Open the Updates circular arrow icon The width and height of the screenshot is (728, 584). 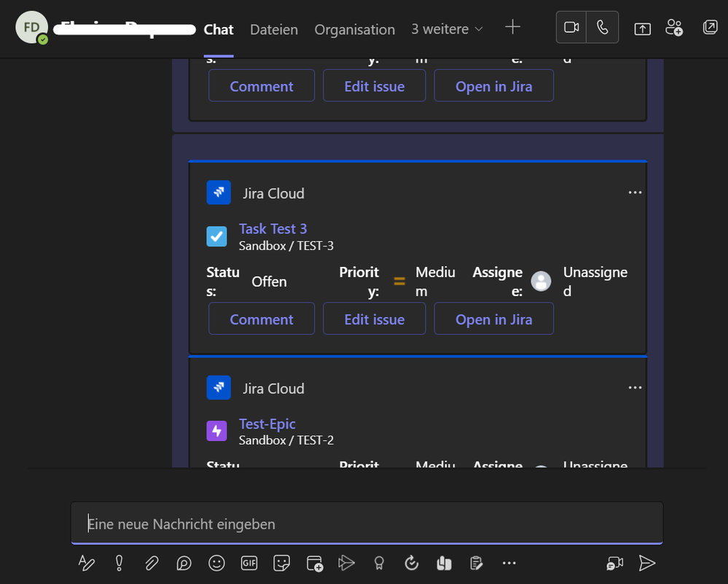(411, 563)
